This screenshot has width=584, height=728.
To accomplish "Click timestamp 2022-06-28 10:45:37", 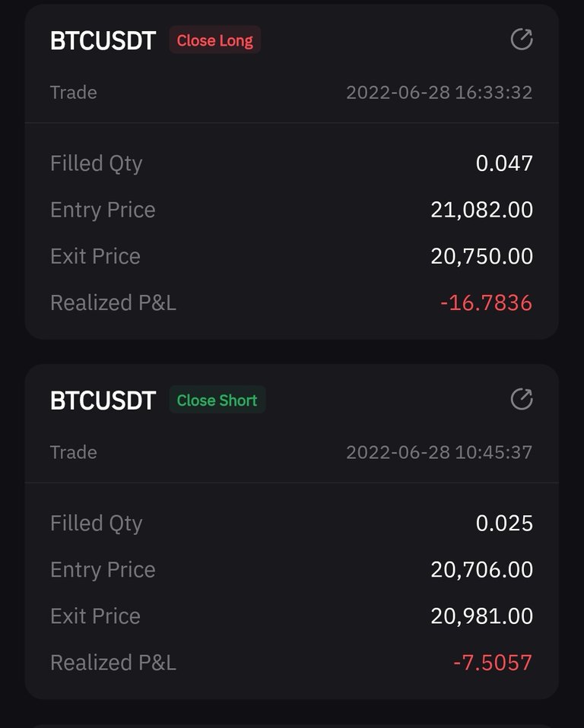I will [x=439, y=452].
